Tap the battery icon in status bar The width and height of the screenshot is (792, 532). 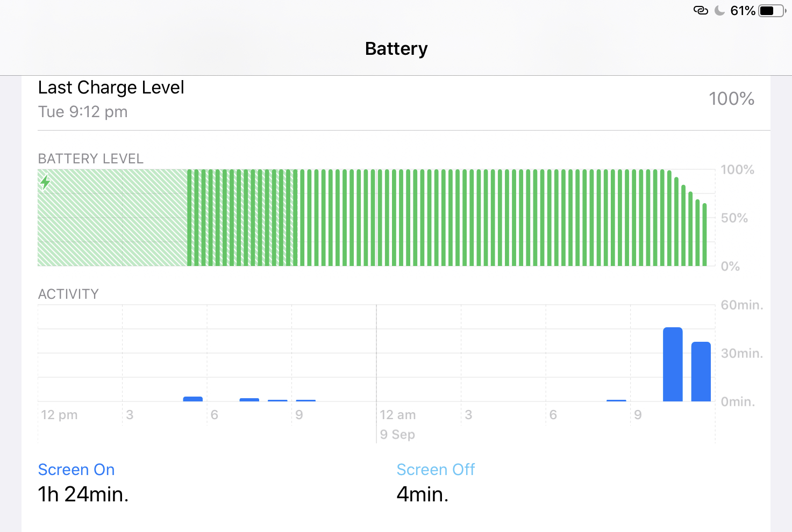(x=772, y=11)
